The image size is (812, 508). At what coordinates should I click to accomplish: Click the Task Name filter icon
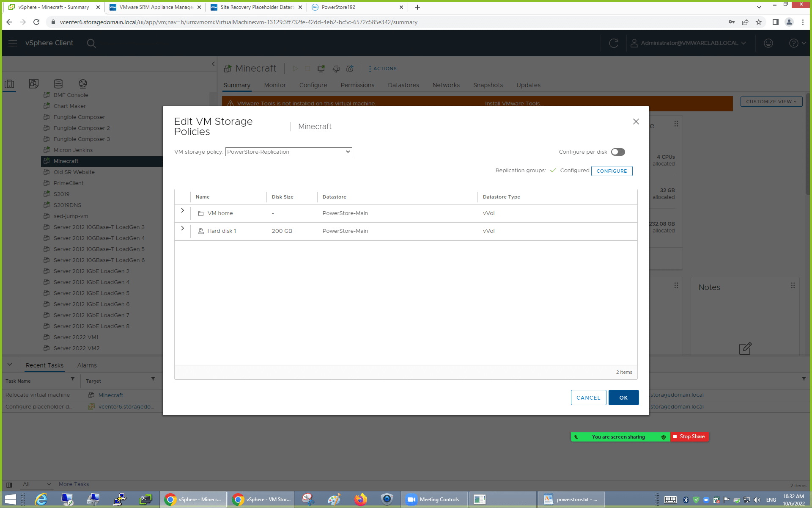pyautogui.click(x=73, y=379)
